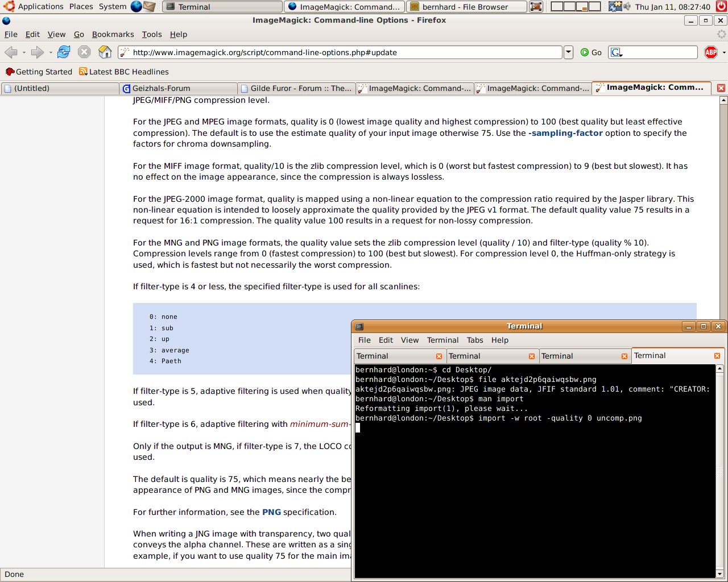728x582 pixels.
Task: Open the Terminal window Edit menu
Action: click(x=386, y=340)
